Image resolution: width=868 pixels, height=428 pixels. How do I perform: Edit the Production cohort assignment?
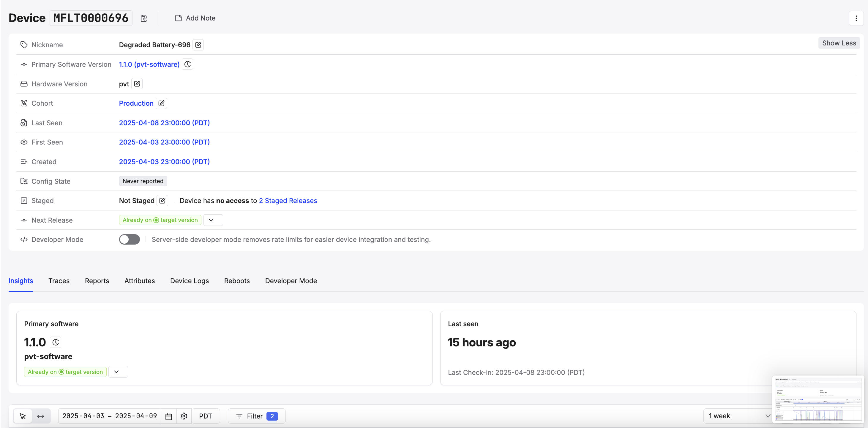click(161, 103)
